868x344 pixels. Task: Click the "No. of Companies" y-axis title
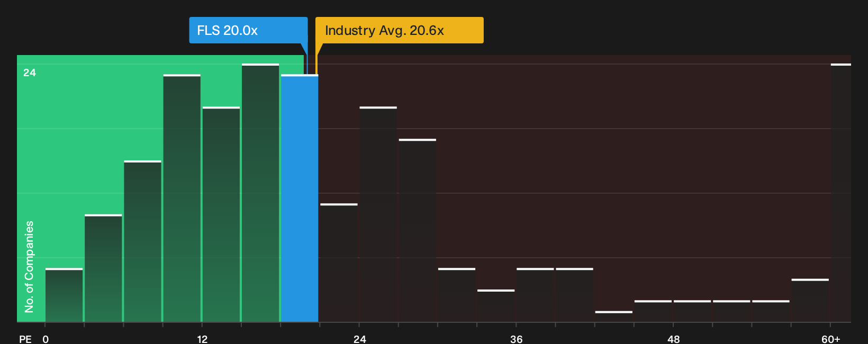pos(29,267)
